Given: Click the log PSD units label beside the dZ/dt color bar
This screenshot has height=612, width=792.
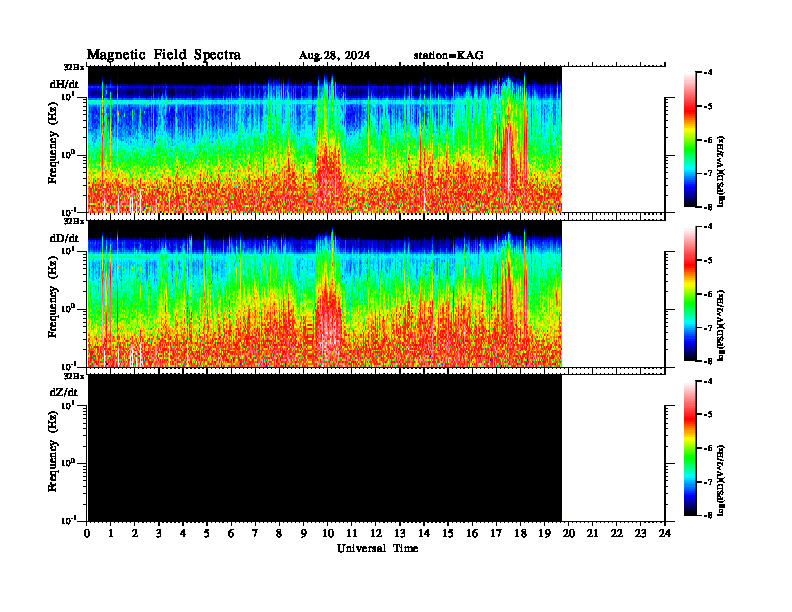Looking at the screenshot, I should [x=721, y=480].
